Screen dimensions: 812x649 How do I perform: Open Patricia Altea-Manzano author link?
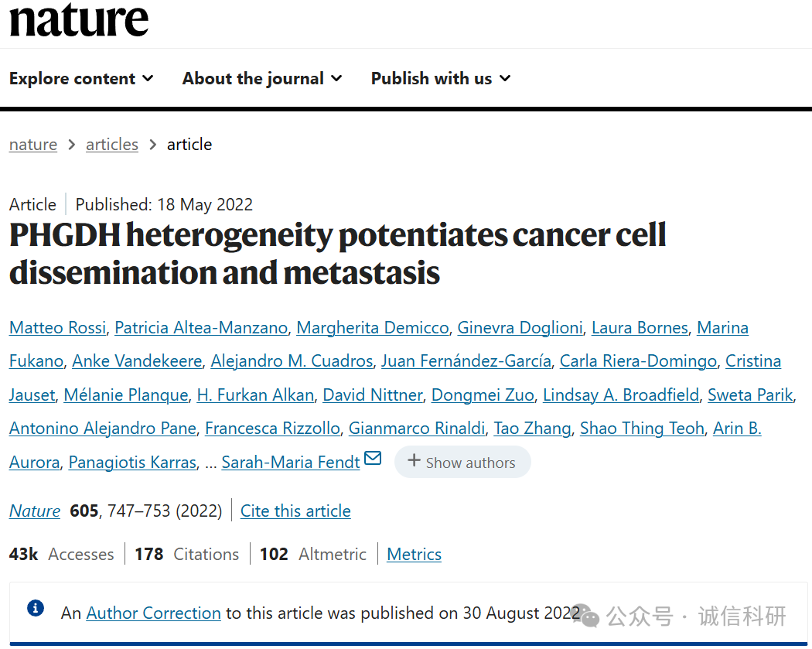(201, 328)
